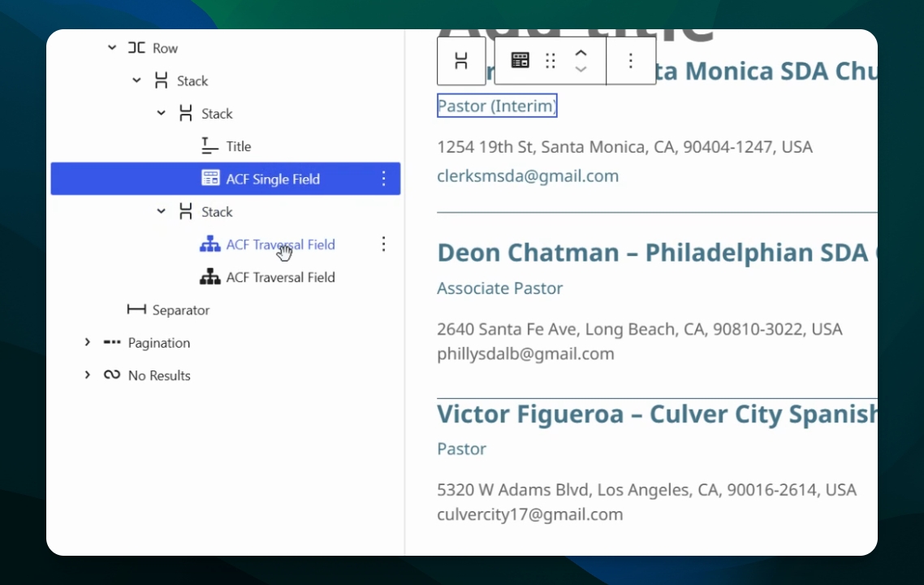Click the second ACF Traversal Field icon
The height and width of the screenshot is (585, 924).
[209, 276]
